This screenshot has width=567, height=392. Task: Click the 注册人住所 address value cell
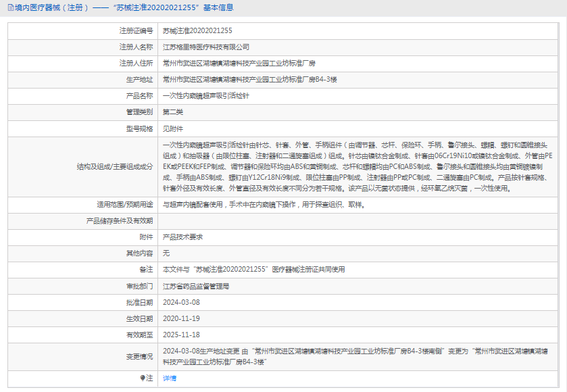pos(358,64)
